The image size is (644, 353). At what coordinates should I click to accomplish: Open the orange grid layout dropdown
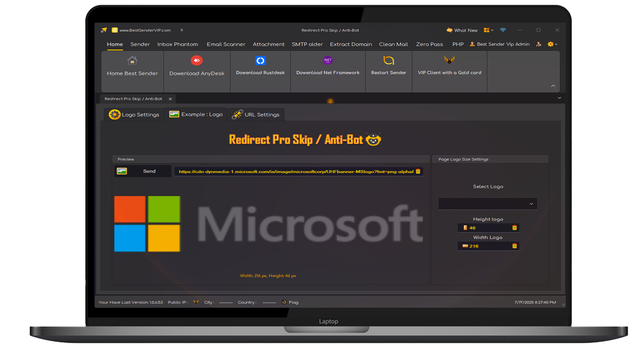click(x=488, y=30)
